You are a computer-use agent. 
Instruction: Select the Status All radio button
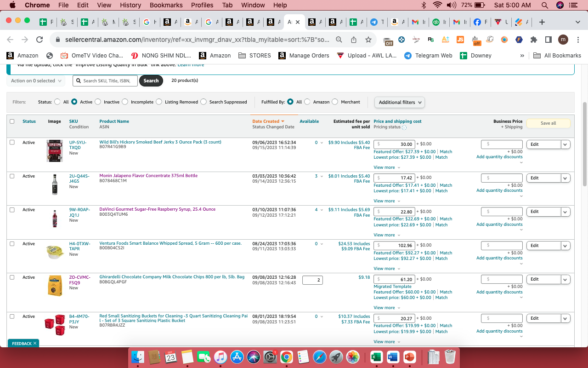(x=57, y=102)
